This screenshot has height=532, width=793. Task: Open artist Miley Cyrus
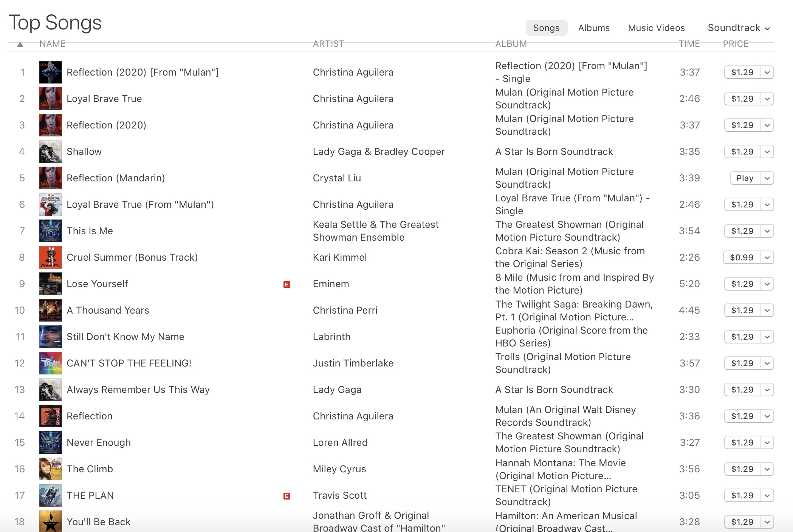pos(339,469)
